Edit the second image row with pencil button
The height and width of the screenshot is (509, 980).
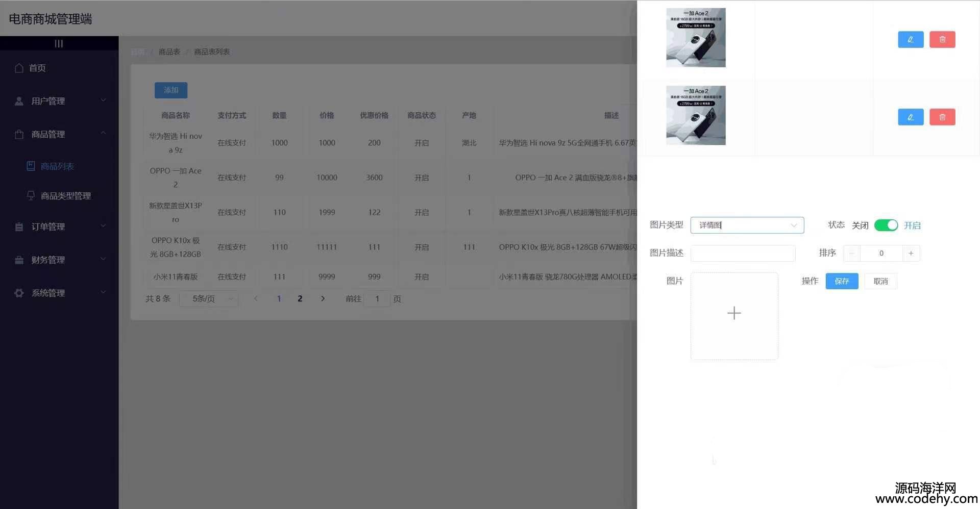tap(911, 117)
